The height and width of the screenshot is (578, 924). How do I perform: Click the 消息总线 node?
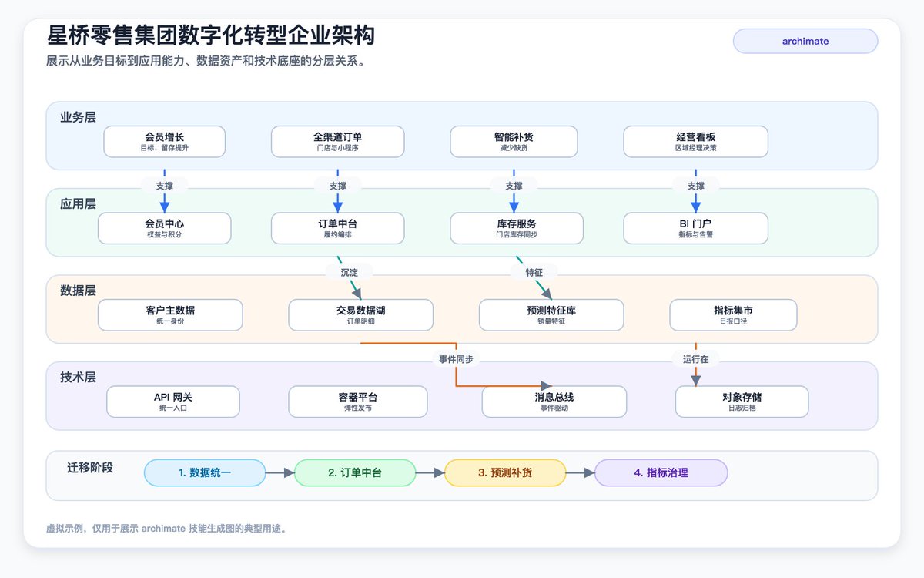click(x=554, y=402)
